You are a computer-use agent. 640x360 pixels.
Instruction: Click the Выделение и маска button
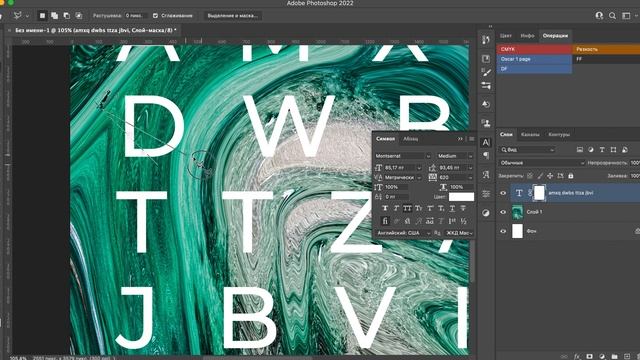click(233, 16)
